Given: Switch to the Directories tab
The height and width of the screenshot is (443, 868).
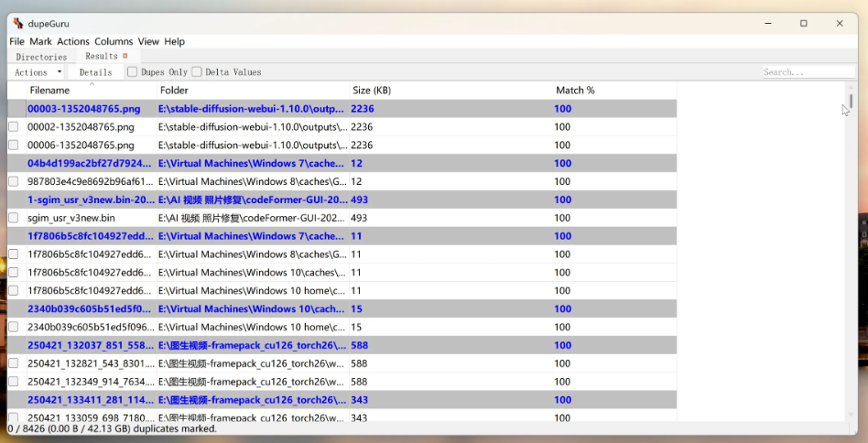Looking at the screenshot, I should [41, 57].
